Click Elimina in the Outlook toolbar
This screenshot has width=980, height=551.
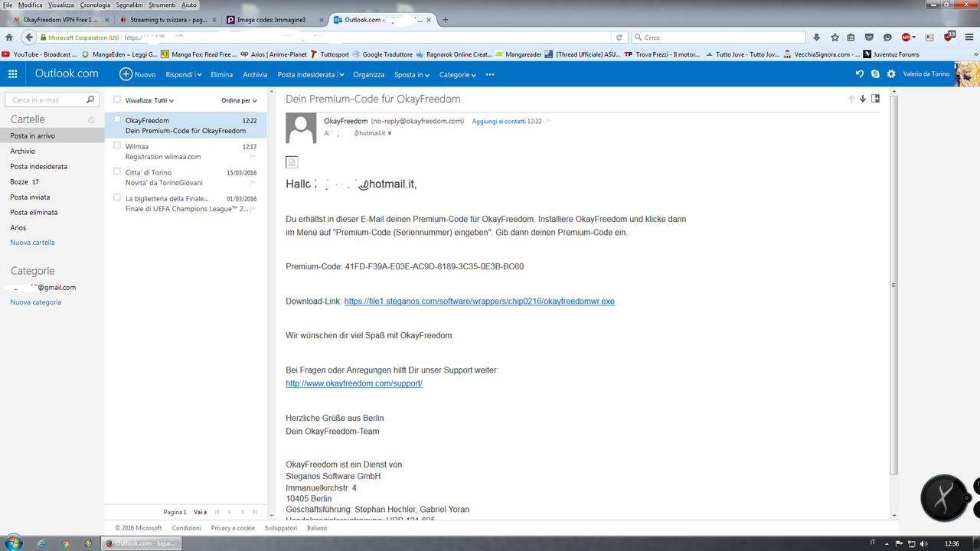click(221, 75)
